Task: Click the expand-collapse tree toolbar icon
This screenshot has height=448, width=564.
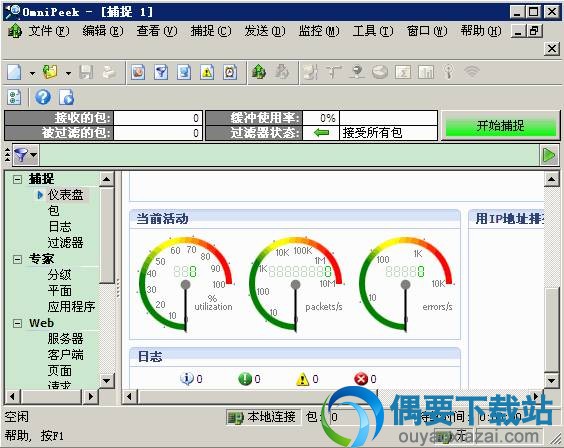Action: 14,97
